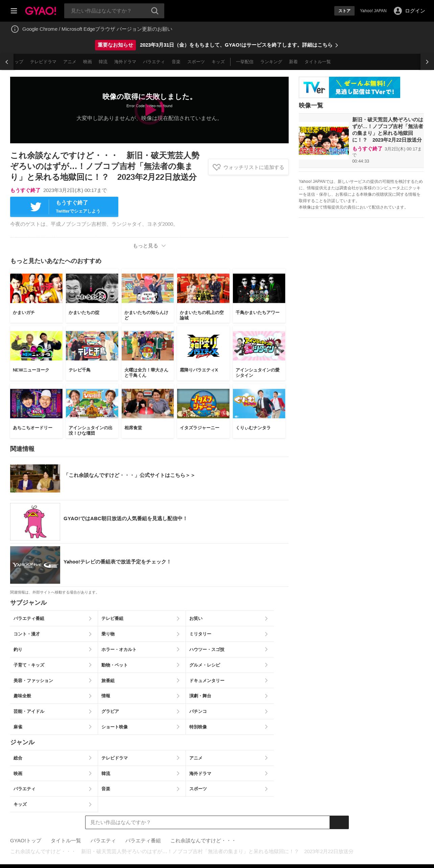Share using Twitterでシェアしよう button
Screen dimensions: 434x868
[64, 207]
